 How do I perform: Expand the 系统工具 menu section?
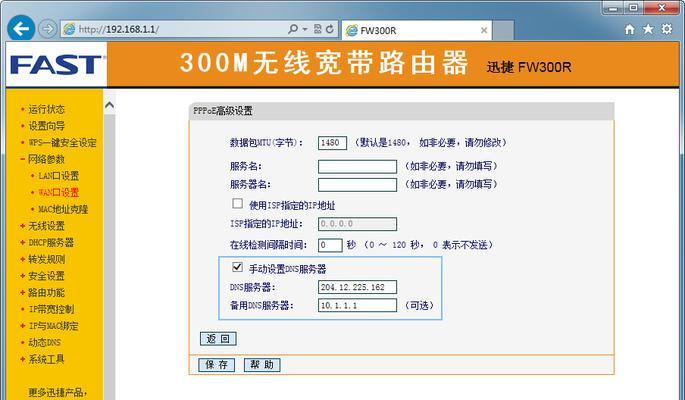click(46, 359)
